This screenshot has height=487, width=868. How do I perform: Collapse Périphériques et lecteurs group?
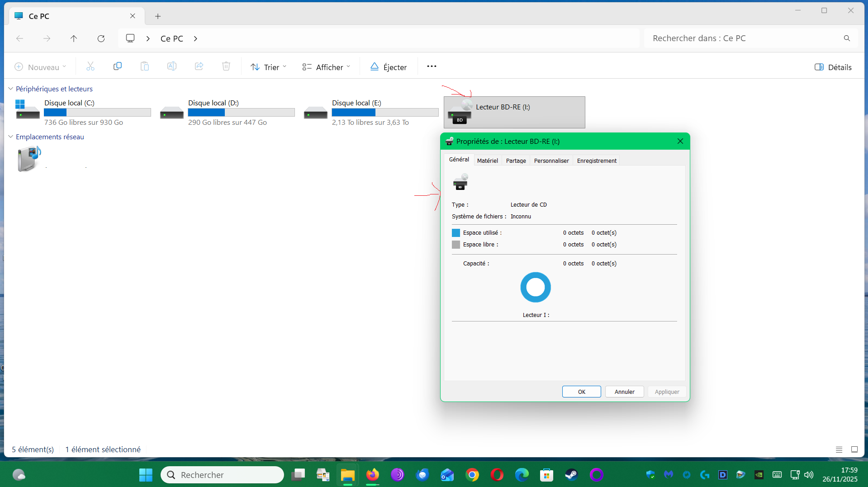[x=10, y=89]
